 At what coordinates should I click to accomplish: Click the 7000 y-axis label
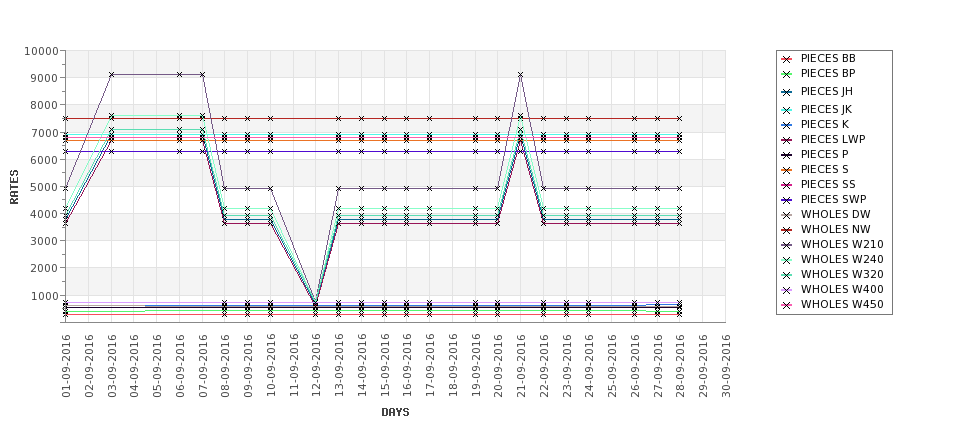45,132
